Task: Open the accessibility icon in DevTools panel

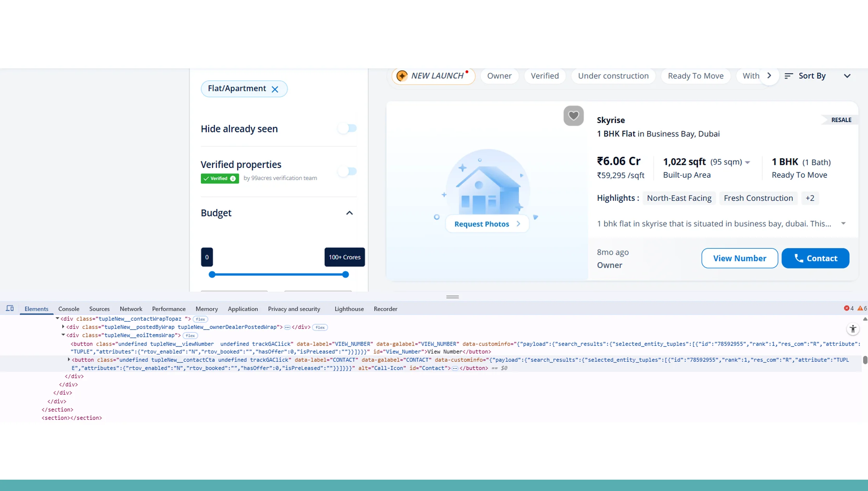Action: tap(853, 329)
